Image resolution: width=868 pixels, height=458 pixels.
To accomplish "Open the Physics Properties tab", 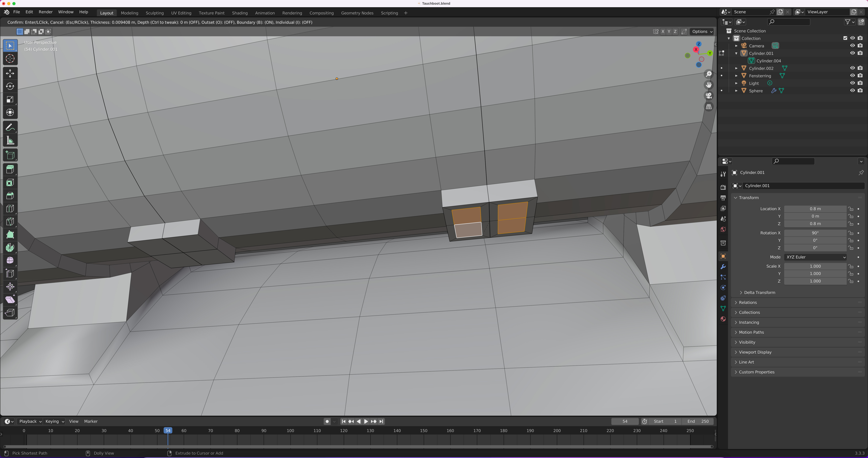I will coord(723,287).
